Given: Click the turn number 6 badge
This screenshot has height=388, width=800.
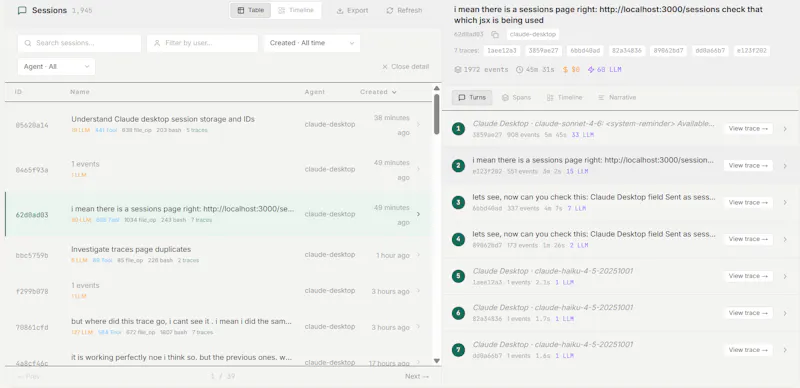Looking at the screenshot, I should 458,313.
